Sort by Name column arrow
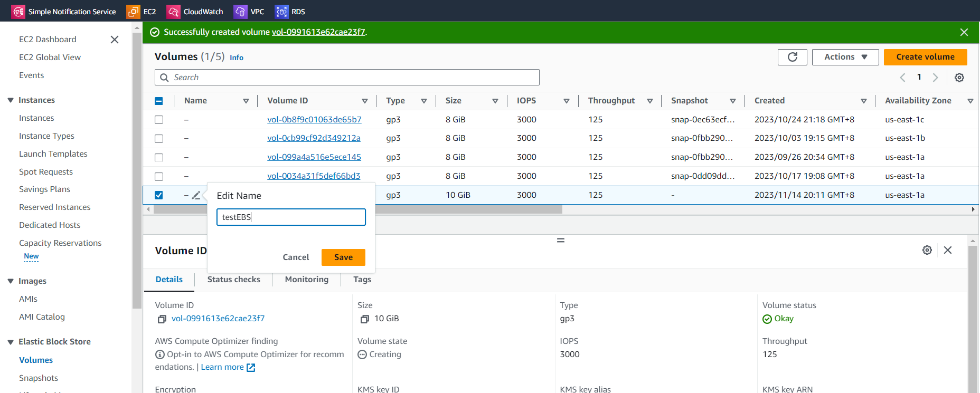This screenshot has width=980, height=393. pos(246,101)
